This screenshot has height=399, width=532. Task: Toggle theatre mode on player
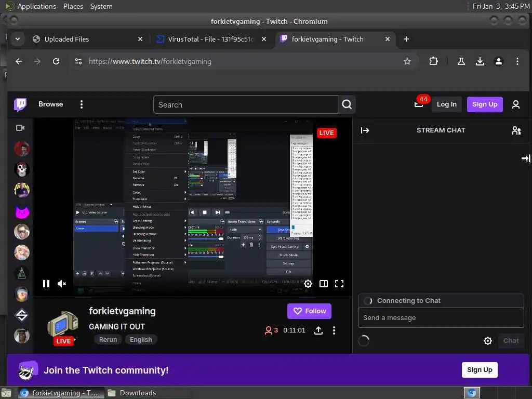[324, 284]
